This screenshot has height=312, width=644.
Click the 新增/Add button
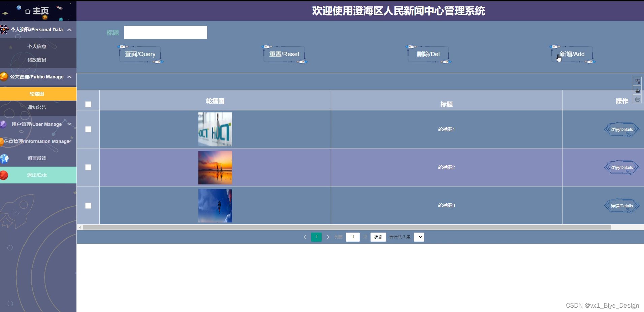tap(572, 54)
